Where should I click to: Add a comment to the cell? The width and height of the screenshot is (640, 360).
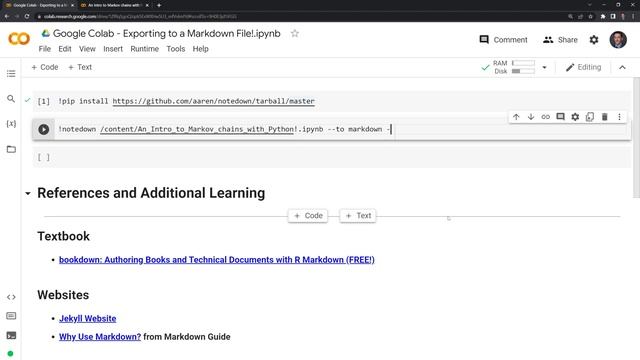click(x=560, y=117)
